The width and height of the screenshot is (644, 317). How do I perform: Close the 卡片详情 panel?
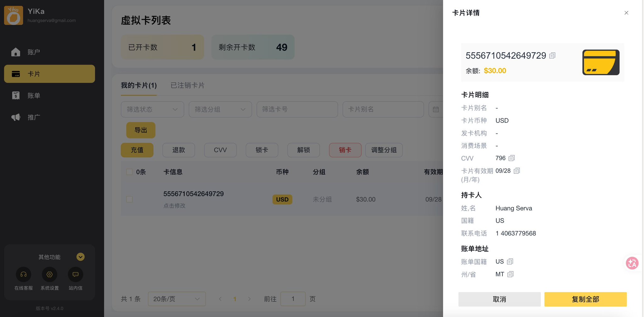click(x=626, y=13)
